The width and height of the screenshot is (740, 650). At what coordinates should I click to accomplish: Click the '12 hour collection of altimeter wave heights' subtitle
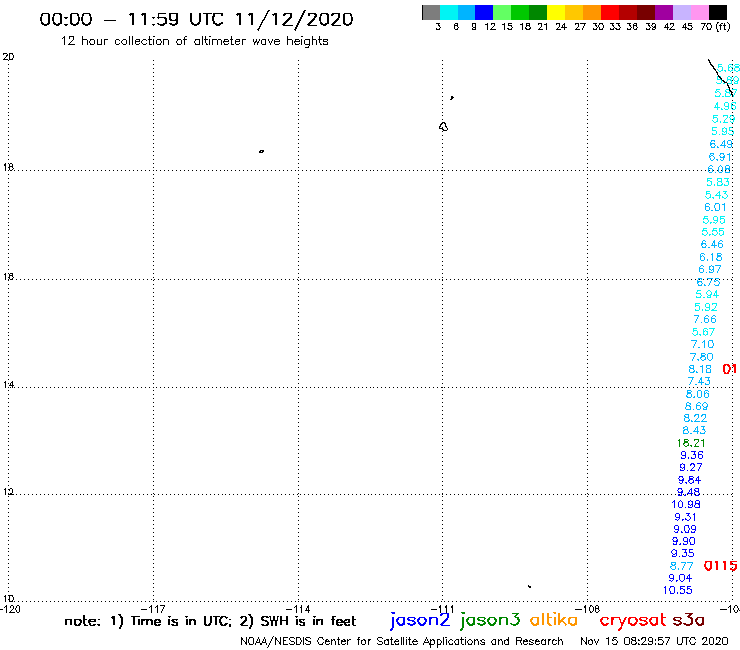coord(194,41)
